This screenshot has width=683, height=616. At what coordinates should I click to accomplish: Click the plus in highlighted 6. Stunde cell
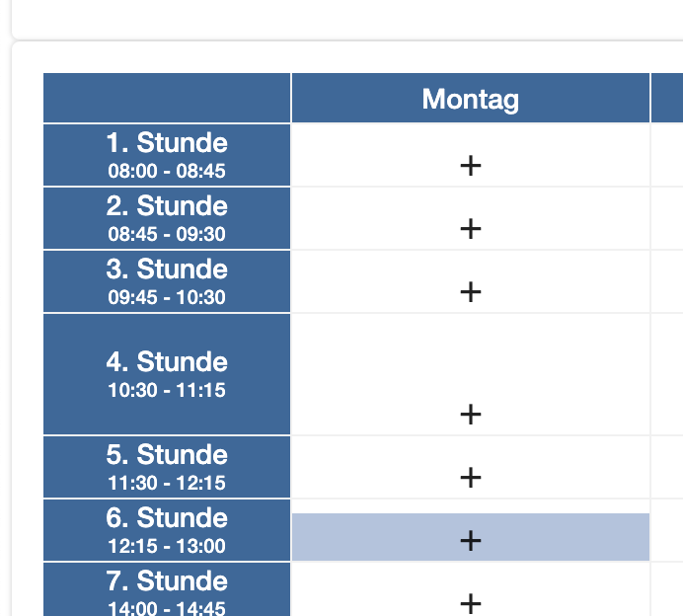pos(471,541)
